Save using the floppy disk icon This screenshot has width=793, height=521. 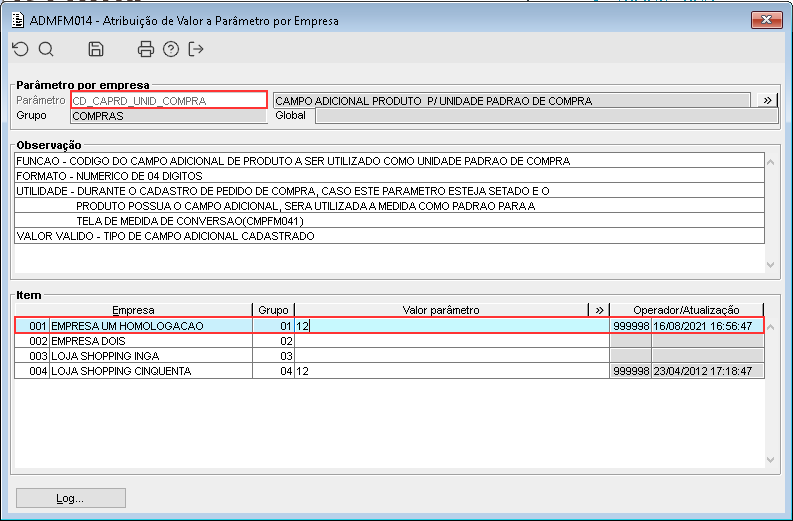(96, 49)
